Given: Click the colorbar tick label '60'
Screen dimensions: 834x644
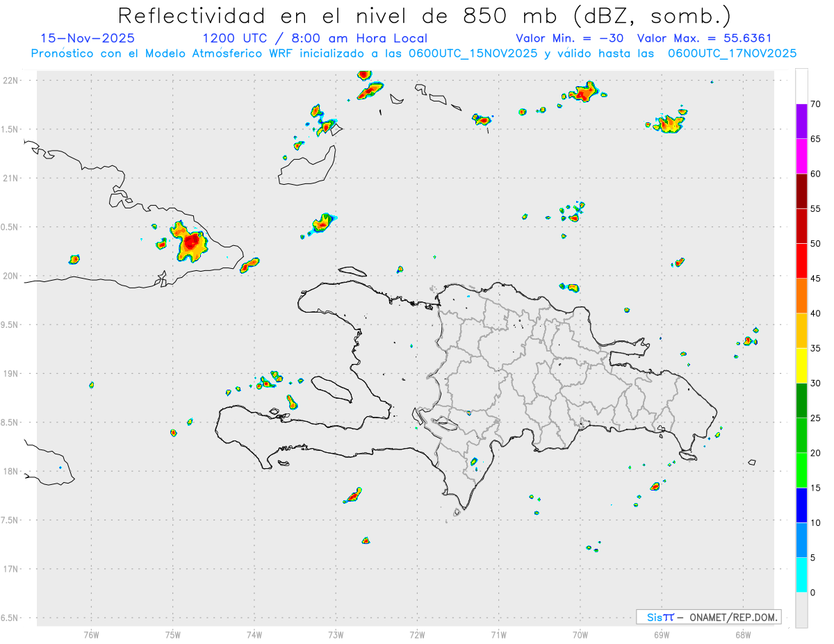Looking at the screenshot, I should (x=816, y=174).
